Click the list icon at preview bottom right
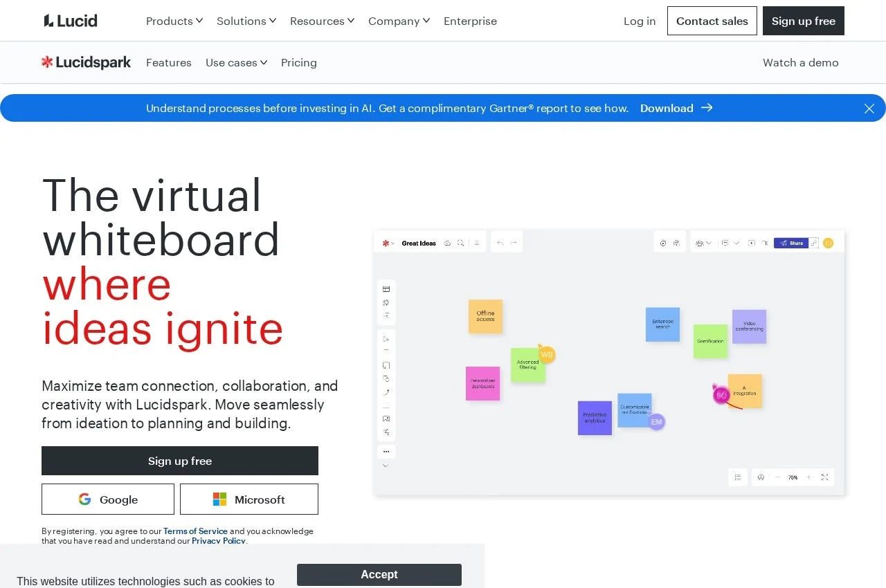The image size is (886, 588). click(x=738, y=477)
